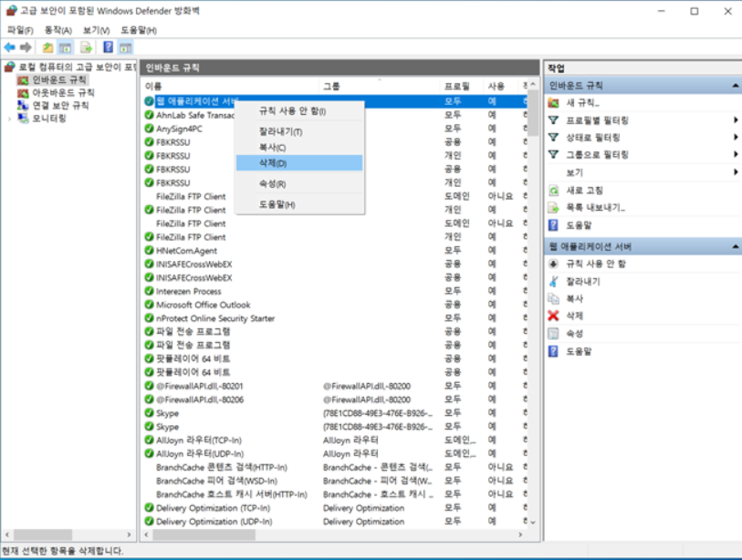Expand the 모니터링 tree node

[9, 119]
